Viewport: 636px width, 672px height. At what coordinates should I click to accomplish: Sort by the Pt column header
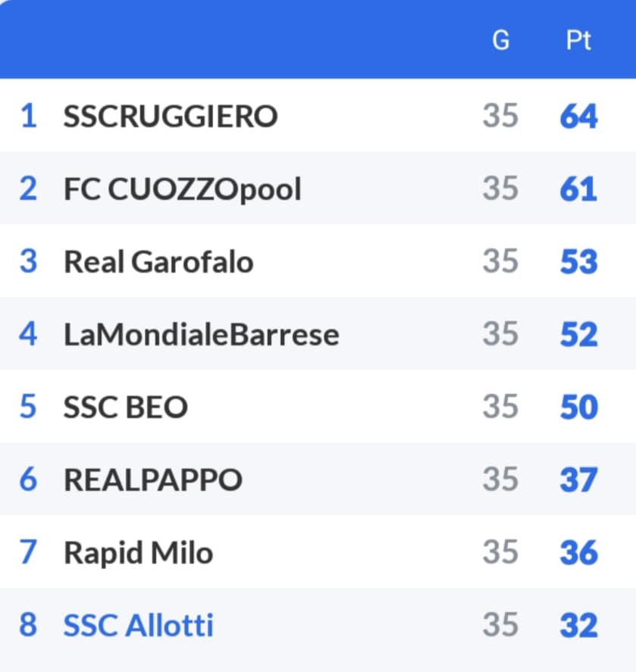pos(578,40)
